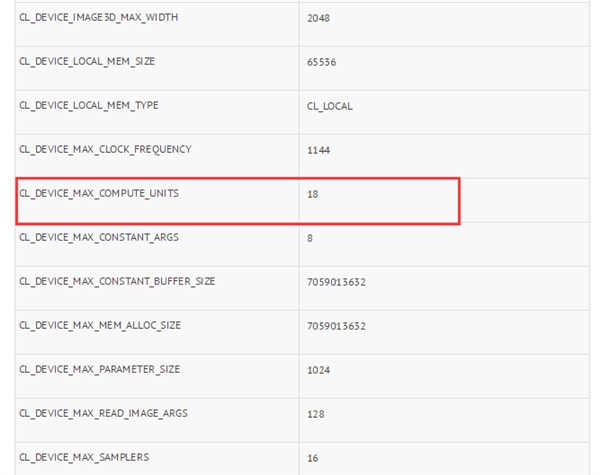Click the CL_DEVICE_MAX_CONSTANT_ARGS property name

point(99,237)
